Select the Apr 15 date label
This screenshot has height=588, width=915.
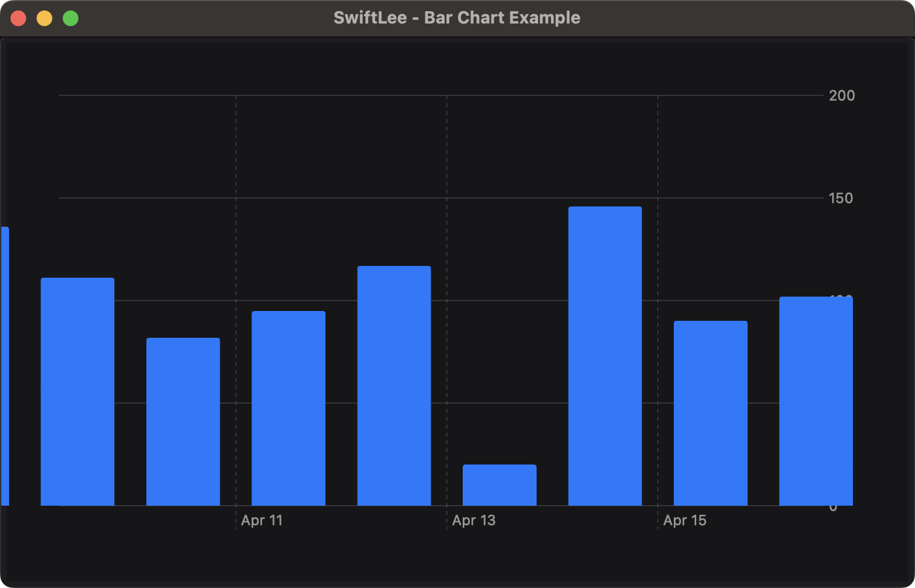(685, 520)
